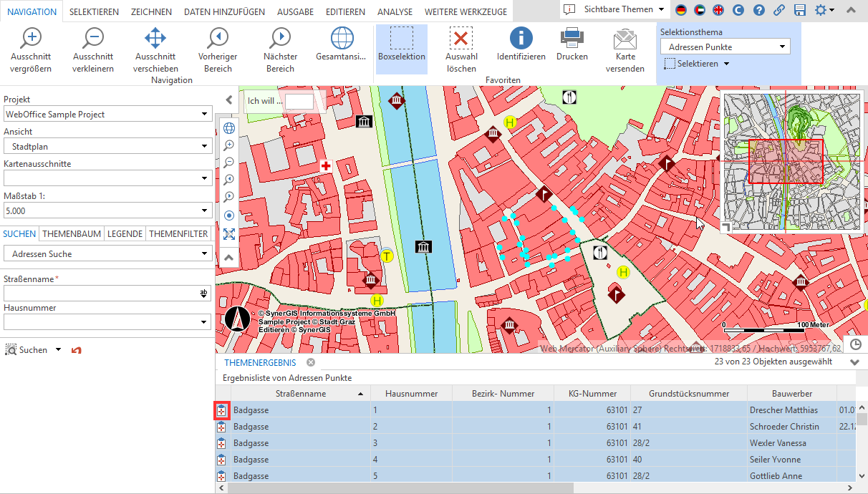868x494 pixels.
Task: Open Ausschnitt verschieben navigation tool
Action: point(155,44)
